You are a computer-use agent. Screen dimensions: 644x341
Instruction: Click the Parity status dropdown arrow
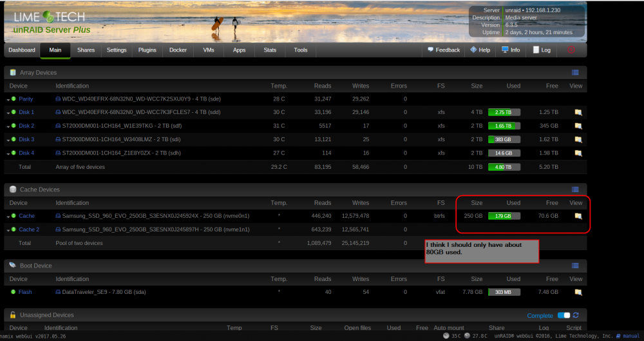[8, 99]
